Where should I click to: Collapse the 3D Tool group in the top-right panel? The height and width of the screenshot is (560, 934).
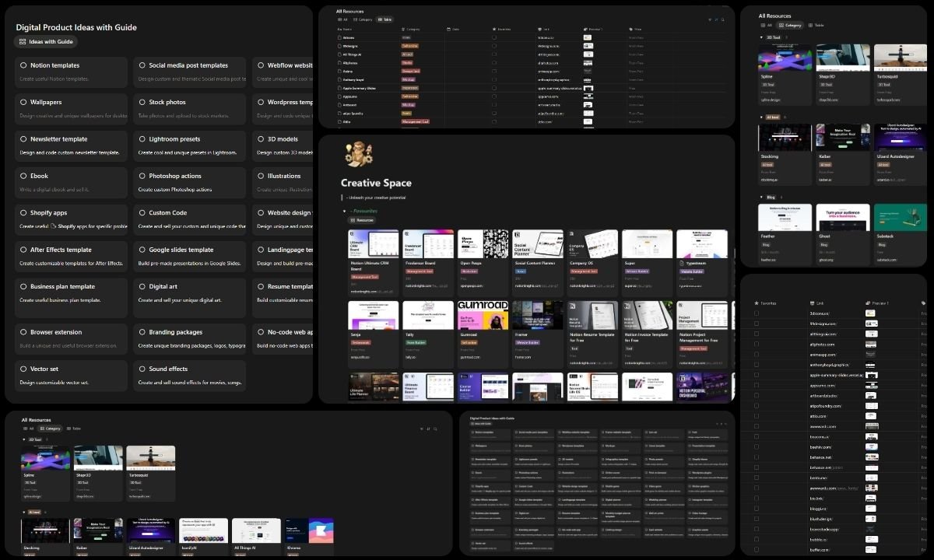tap(761, 37)
